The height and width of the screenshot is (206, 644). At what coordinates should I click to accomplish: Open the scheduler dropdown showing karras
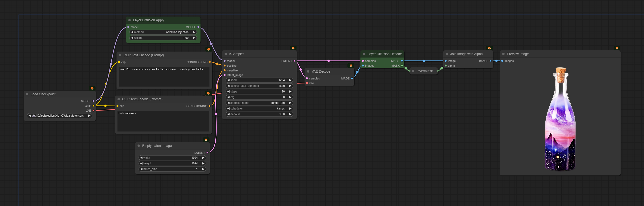pyautogui.click(x=259, y=109)
